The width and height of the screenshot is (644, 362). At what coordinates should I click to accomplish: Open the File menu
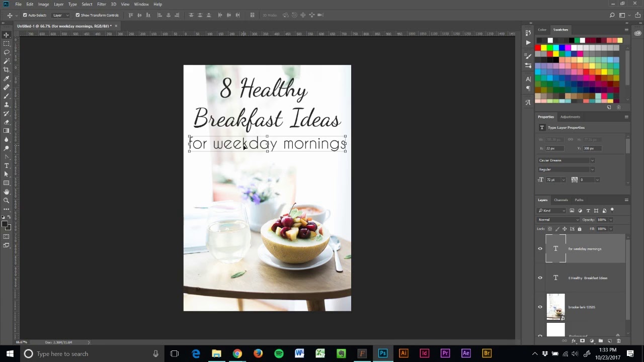pyautogui.click(x=18, y=4)
